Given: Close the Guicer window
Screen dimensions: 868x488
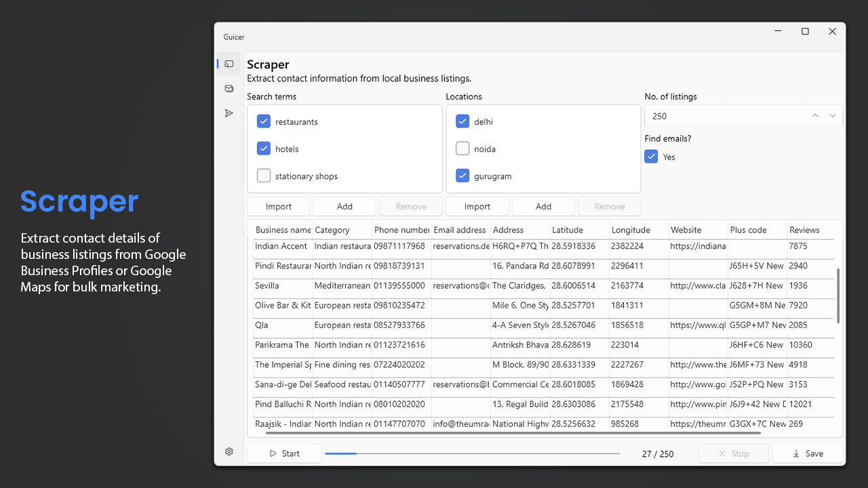Looking at the screenshot, I should click(x=832, y=31).
